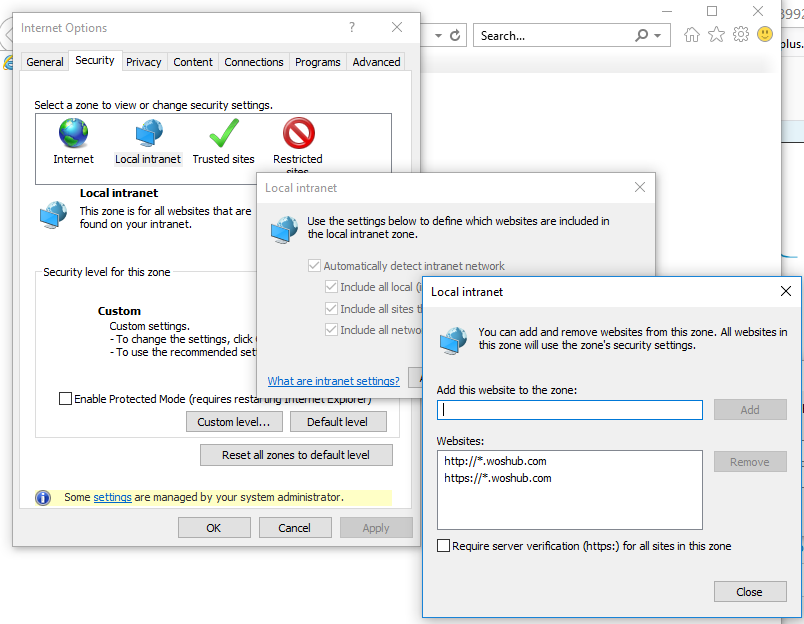This screenshot has height=624, width=804.
Task: Toggle Automatically detect intranet network
Action: click(x=315, y=265)
